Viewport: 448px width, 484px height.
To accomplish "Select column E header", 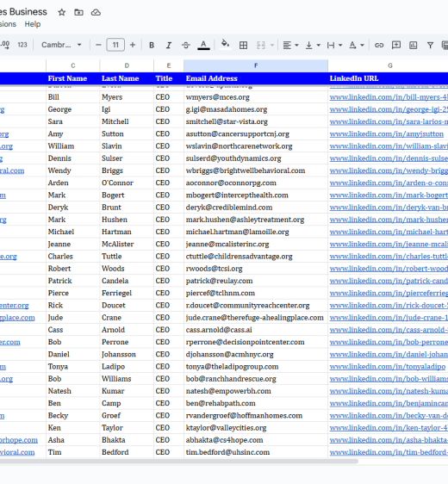I will click(x=169, y=65).
